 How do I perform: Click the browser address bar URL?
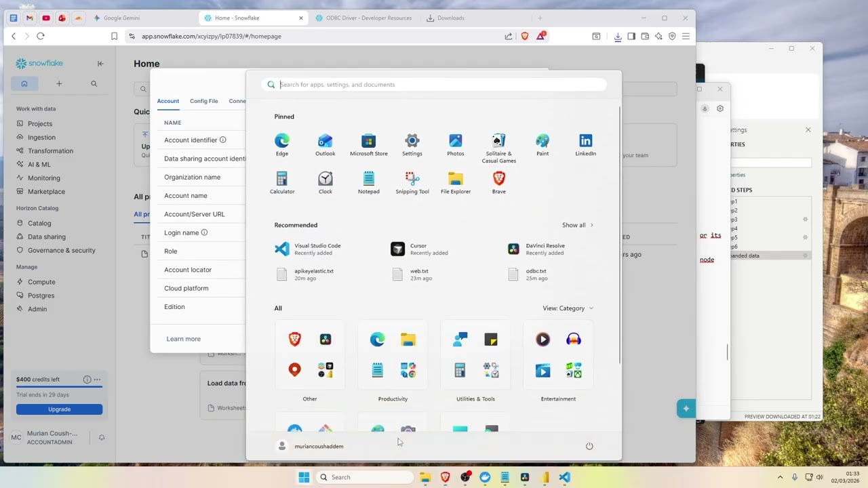click(x=212, y=36)
